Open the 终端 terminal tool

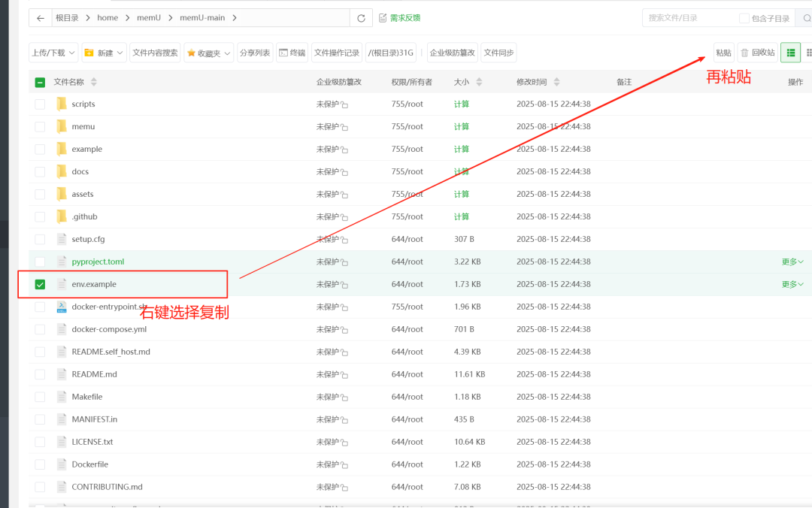coord(292,53)
